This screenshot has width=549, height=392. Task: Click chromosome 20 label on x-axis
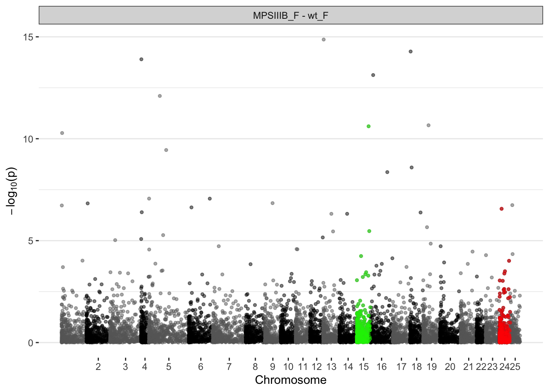[x=450, y=367]
